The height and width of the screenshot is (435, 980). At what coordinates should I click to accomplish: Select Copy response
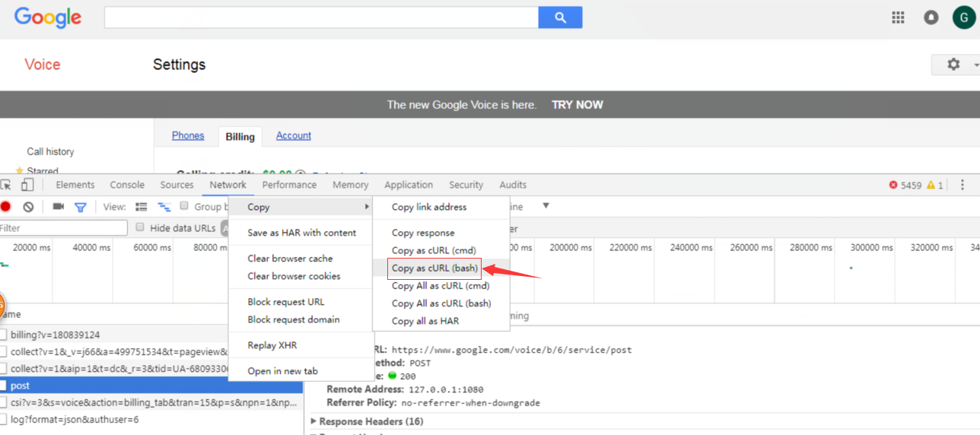423,233
